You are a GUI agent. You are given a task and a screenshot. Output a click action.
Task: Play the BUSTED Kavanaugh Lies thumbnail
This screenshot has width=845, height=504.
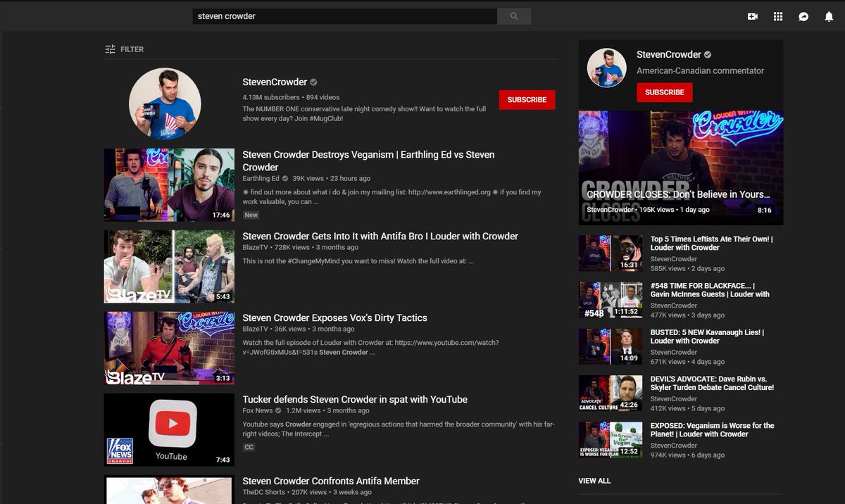click(611, 346)
